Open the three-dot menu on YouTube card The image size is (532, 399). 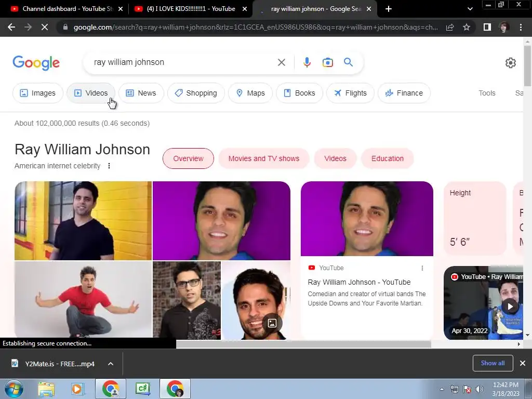click(x=422, y=268)
